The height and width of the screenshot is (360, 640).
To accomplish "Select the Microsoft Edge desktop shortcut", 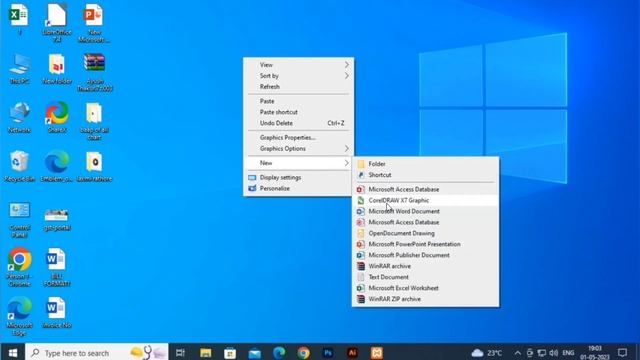I will (x=19, y=316).
